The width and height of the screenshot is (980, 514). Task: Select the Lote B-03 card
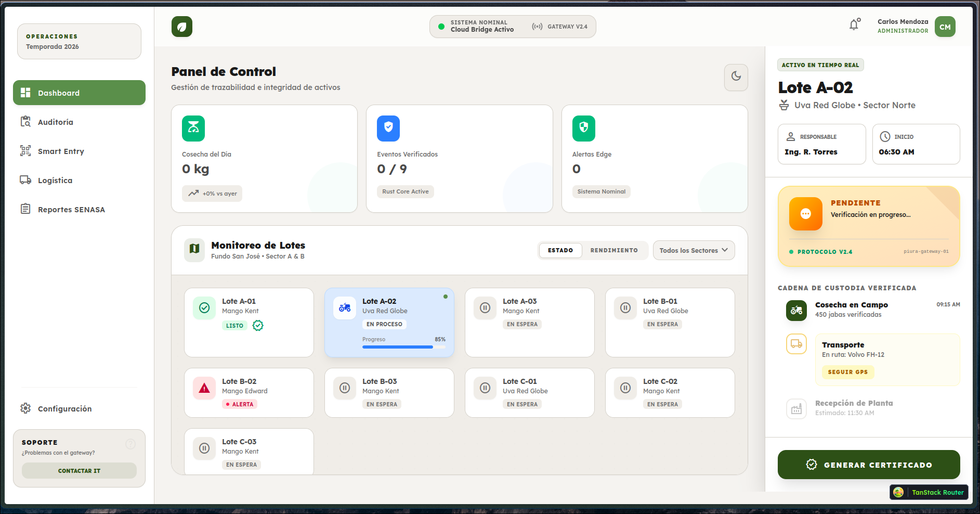389,393
